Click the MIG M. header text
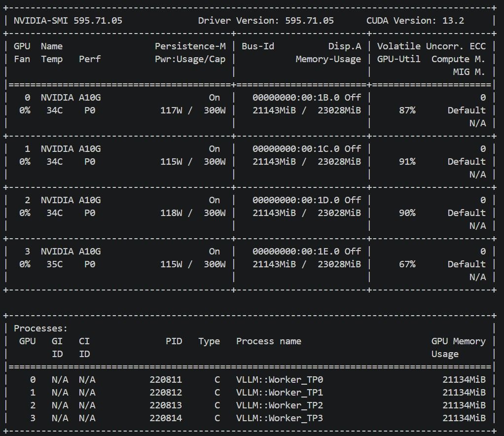Screen dimensions: 504x436 click(469, 72)
